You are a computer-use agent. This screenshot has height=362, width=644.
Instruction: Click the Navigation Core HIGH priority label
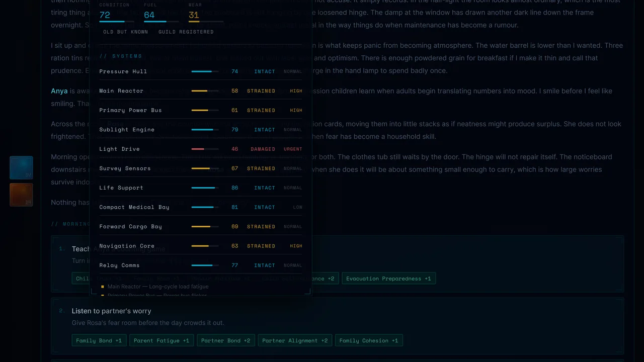[296, 246]
